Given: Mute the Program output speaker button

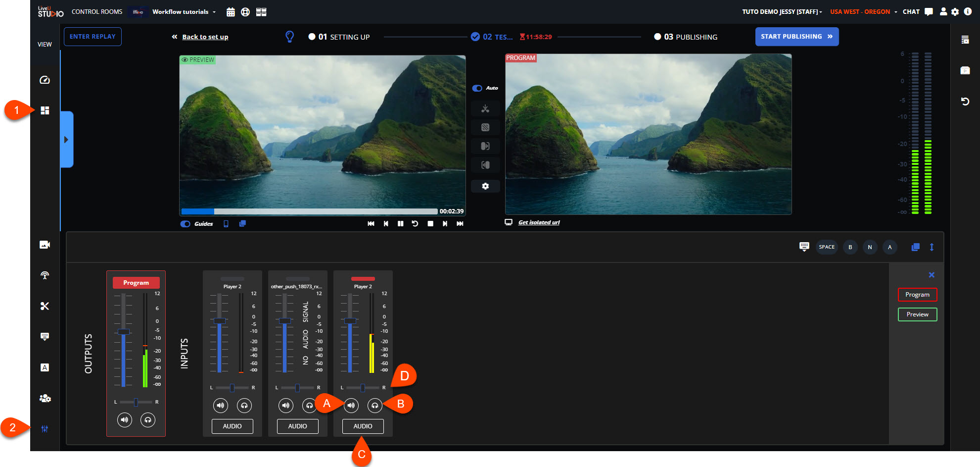Looking at the screenshot, I should click(x=124, y=420).
